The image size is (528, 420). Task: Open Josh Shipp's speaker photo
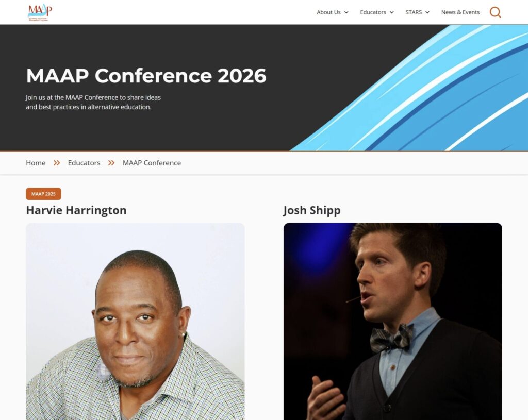click(392, 322)
